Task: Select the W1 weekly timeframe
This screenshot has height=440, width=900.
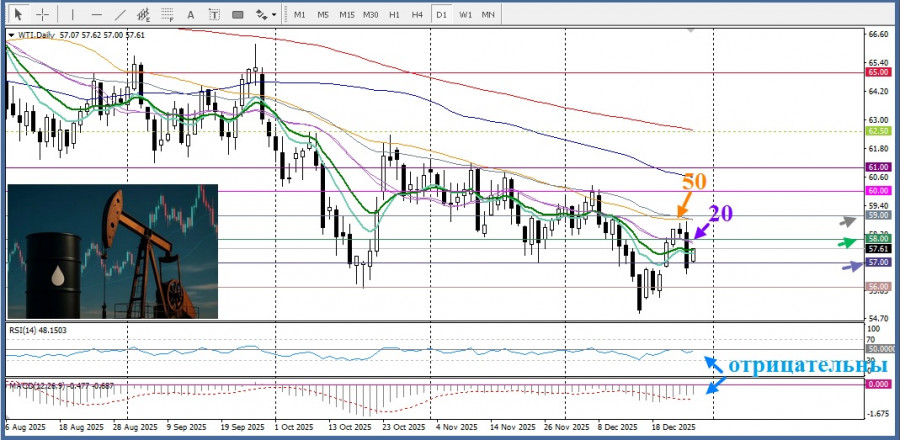Action: pos(465,15)
